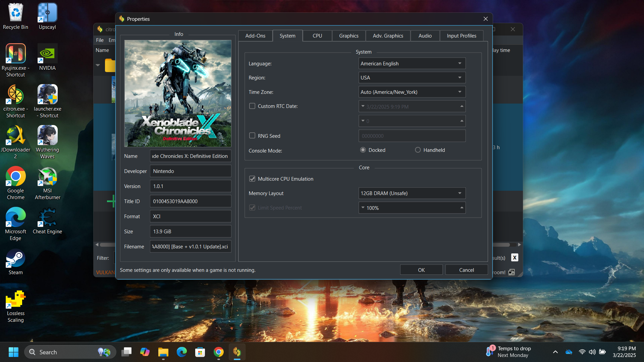Switch to Add-Ons tab
The width and height of the screenshot is (644, 362).
pos(255,36)
